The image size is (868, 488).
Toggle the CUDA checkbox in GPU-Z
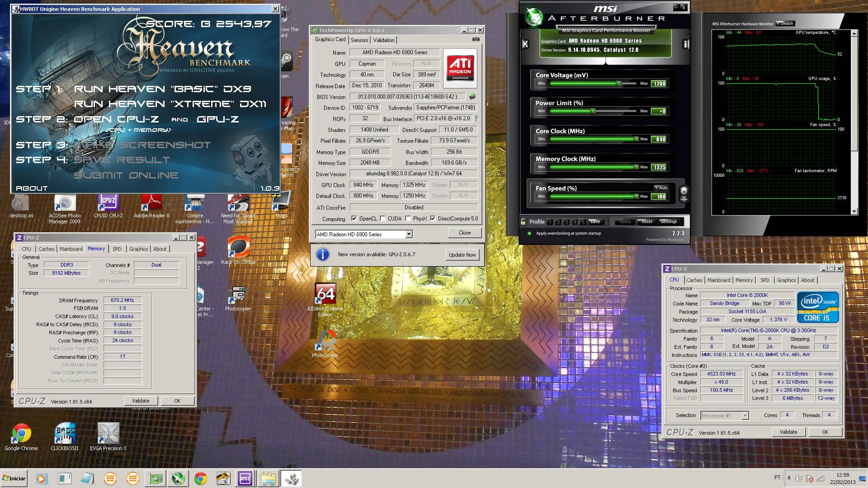tap(383, 219)
